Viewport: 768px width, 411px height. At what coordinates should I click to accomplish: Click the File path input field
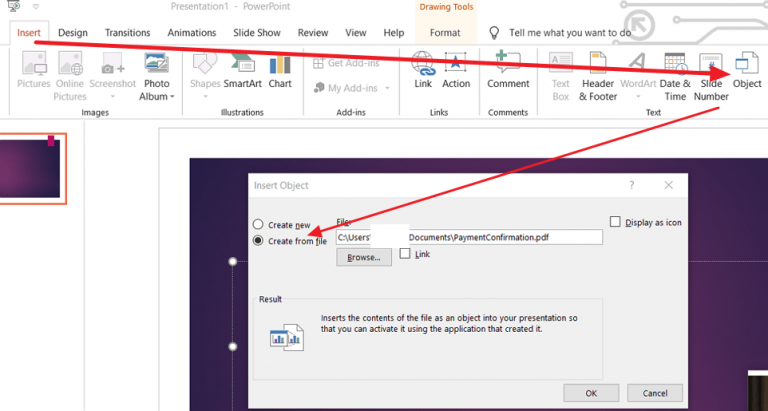click(x=469, y=237)
